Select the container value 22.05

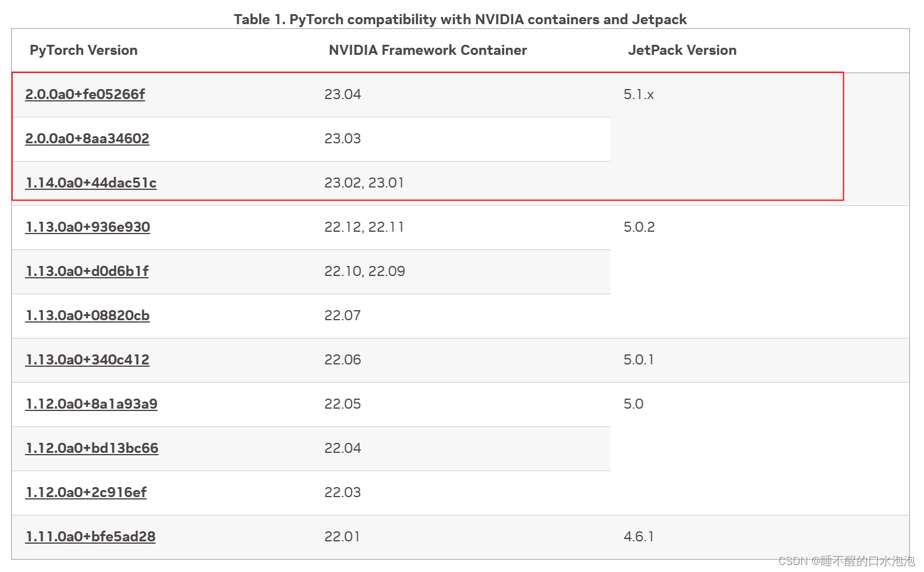pos(343,404)
